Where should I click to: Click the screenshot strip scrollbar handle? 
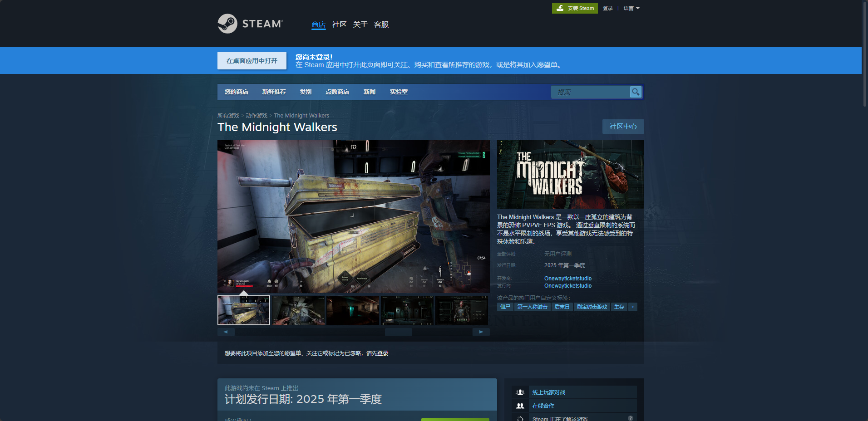click(399, 332)
